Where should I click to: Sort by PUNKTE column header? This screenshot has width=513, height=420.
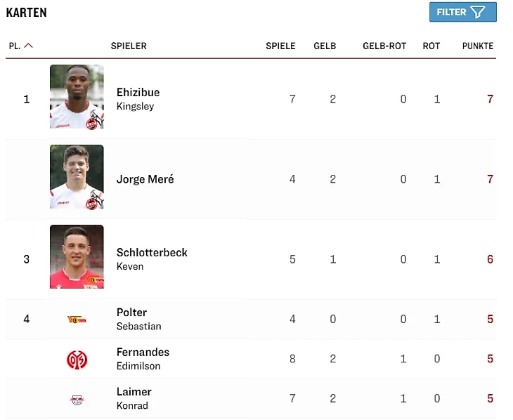coord(478,46)
